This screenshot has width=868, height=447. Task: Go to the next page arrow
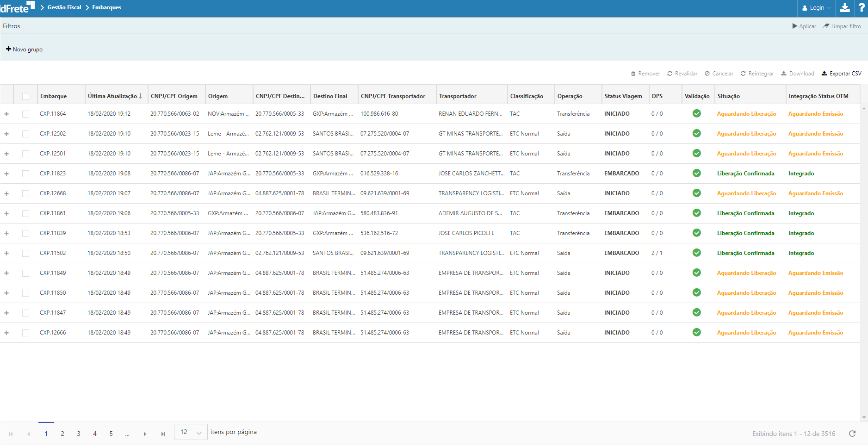145,434
